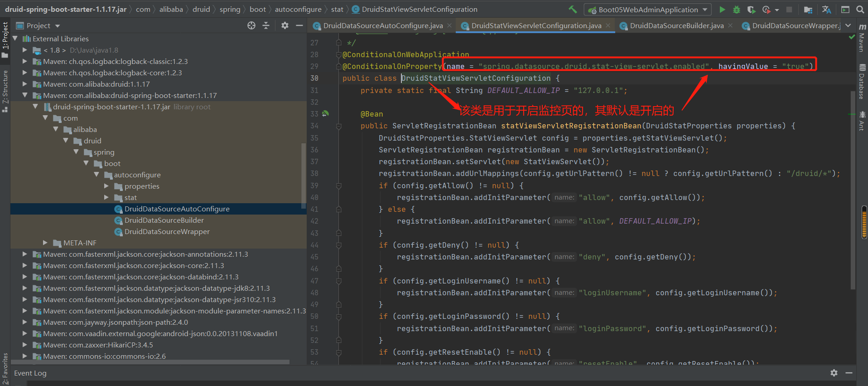Close the DruidDataSourceBuilder.java tab

[730, 26]
